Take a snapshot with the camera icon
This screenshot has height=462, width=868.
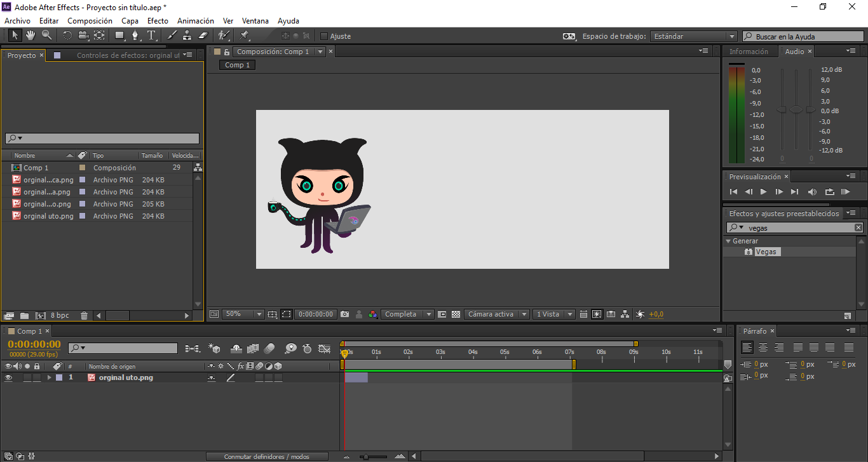click(x=344, y=314)
